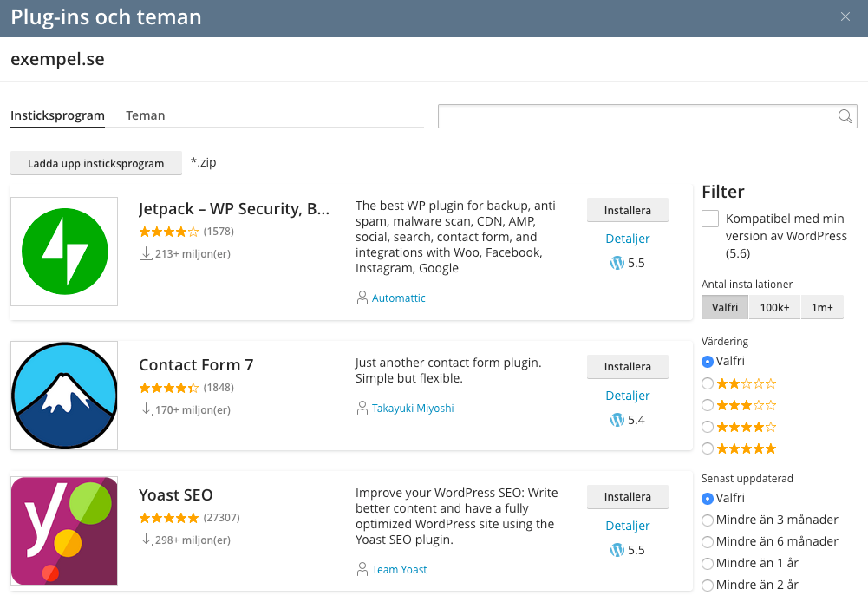Click author icon next to Team Yoast
The image size is (868, 602).
tap(362, 569)
